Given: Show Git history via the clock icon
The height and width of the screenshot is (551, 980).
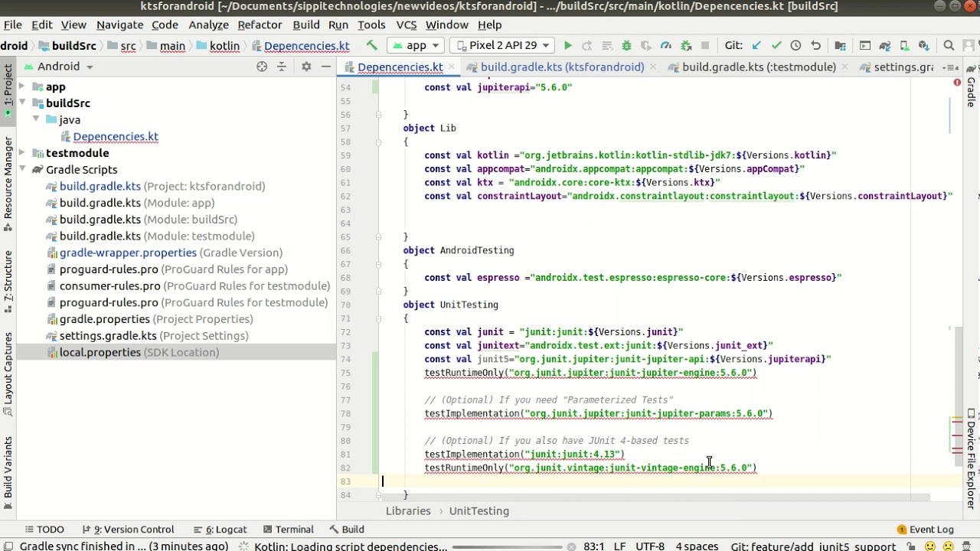Looking at the screenshot, I should point(795,46).
